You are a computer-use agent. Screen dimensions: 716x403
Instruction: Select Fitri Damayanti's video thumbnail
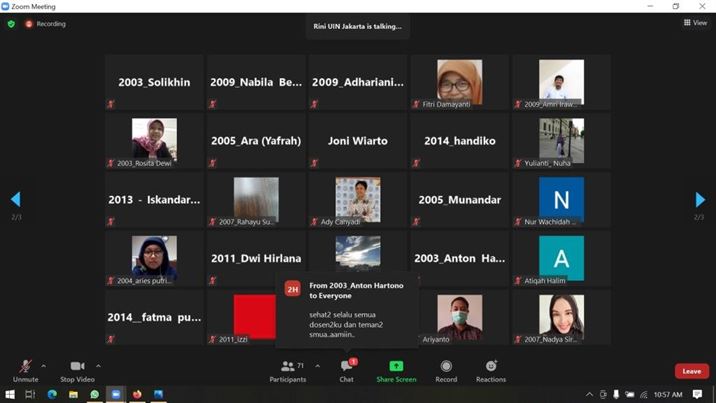(459, 82)
